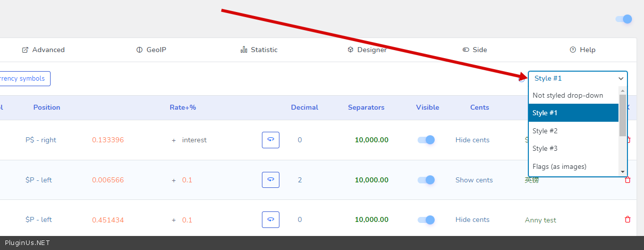Click the Decimal column header
The image size is (644, 250).
304,107
